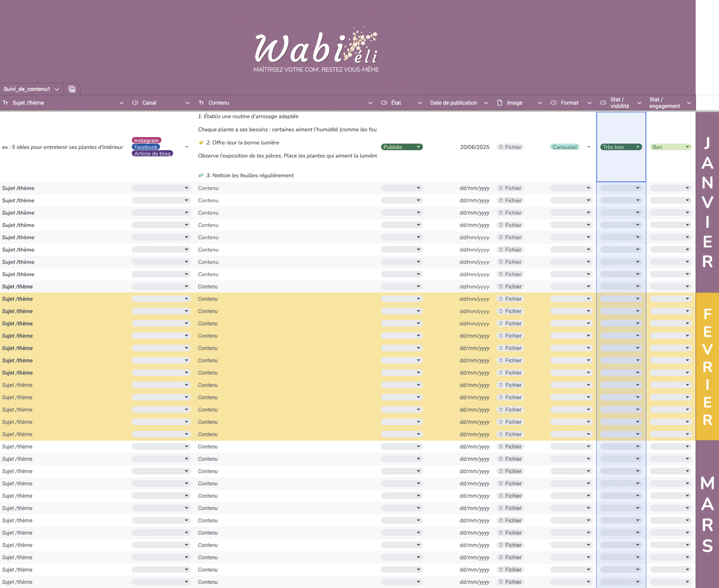Click the Fichier chip in the example row
719x588 pixels.
click(x=510, y=147)
